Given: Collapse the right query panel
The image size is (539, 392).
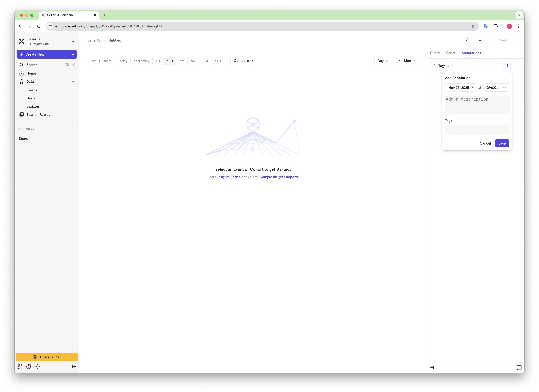Looking at the screenshot, I should click(x=432, y=367).
